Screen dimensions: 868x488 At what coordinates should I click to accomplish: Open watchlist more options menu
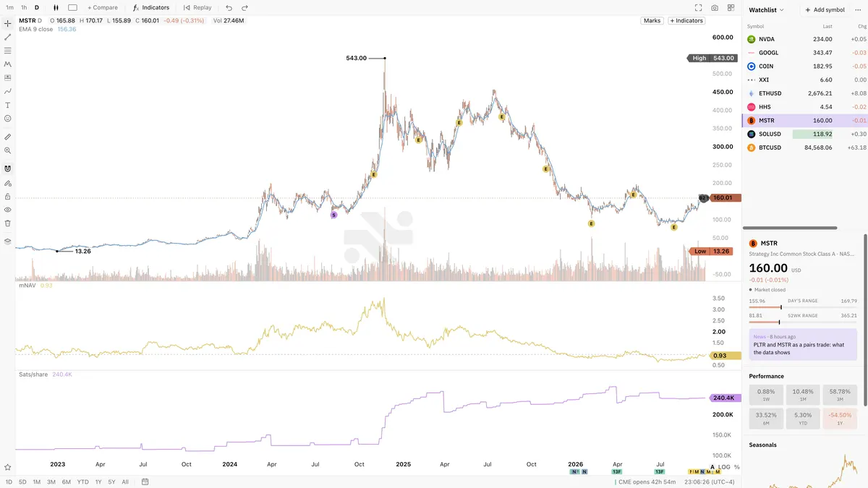[859, 10]
